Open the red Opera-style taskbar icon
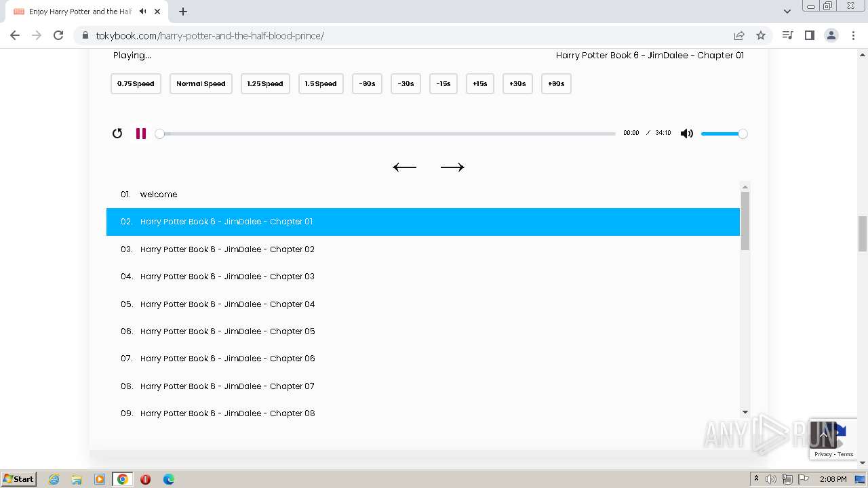 coord(145,479)
